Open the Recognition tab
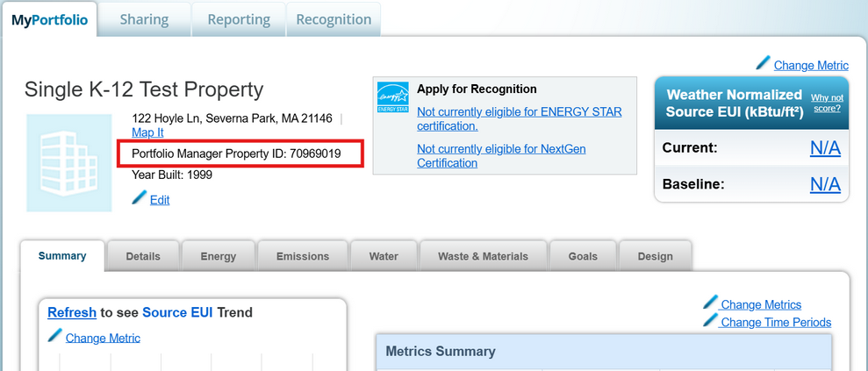The image size is (868, 371). [334, 20]
